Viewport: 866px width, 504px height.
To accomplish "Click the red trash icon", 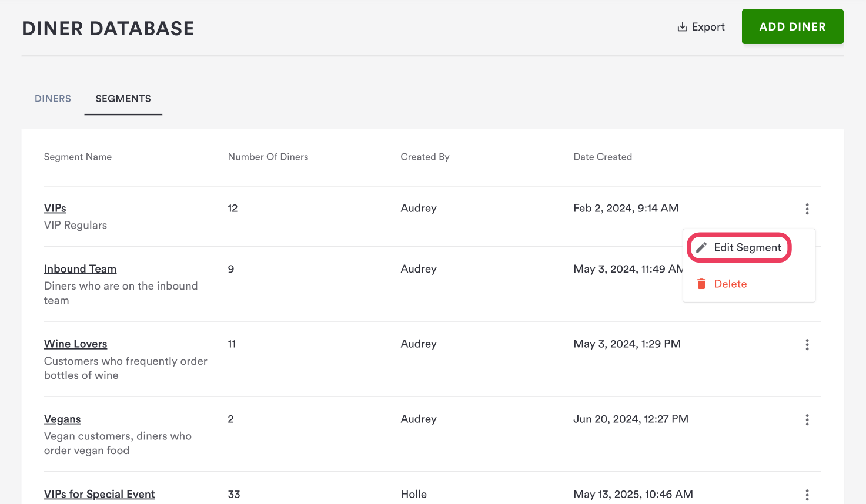I will coord(701,284).
